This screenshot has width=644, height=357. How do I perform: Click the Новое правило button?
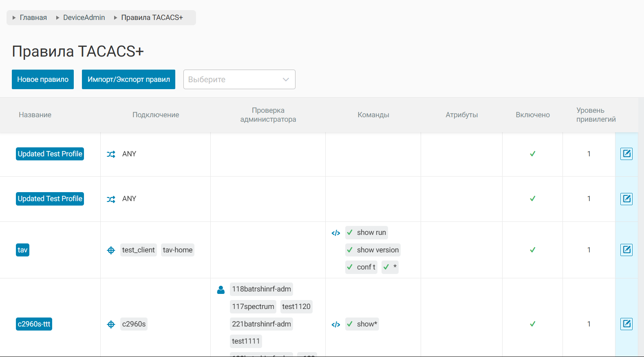(x=43, y=79)
